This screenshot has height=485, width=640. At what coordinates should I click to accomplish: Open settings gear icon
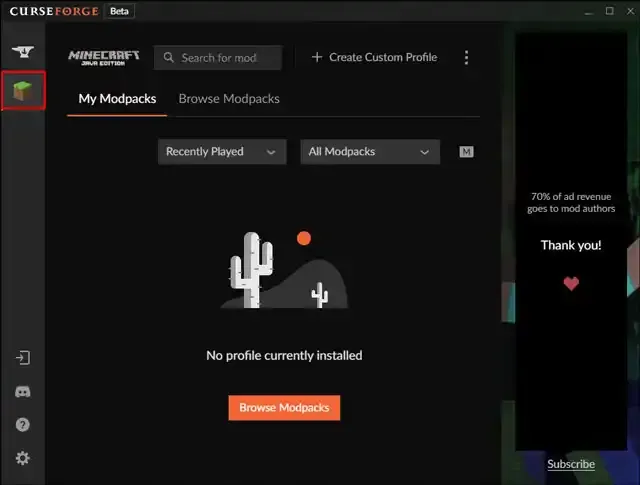pos(23,458)
